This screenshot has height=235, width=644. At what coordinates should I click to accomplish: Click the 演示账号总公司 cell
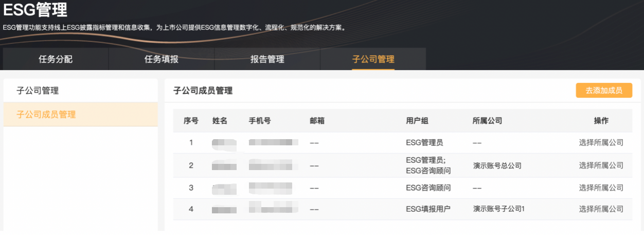(x=497, y=166)
